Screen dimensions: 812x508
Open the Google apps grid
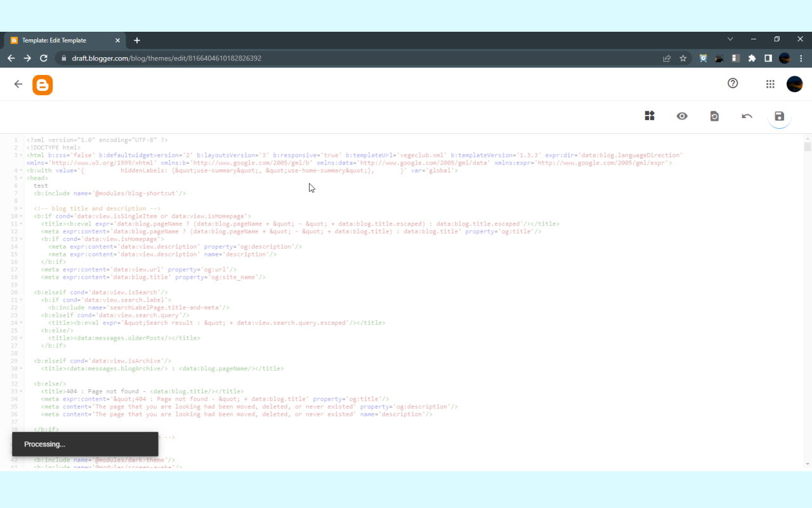pos(769,83)
